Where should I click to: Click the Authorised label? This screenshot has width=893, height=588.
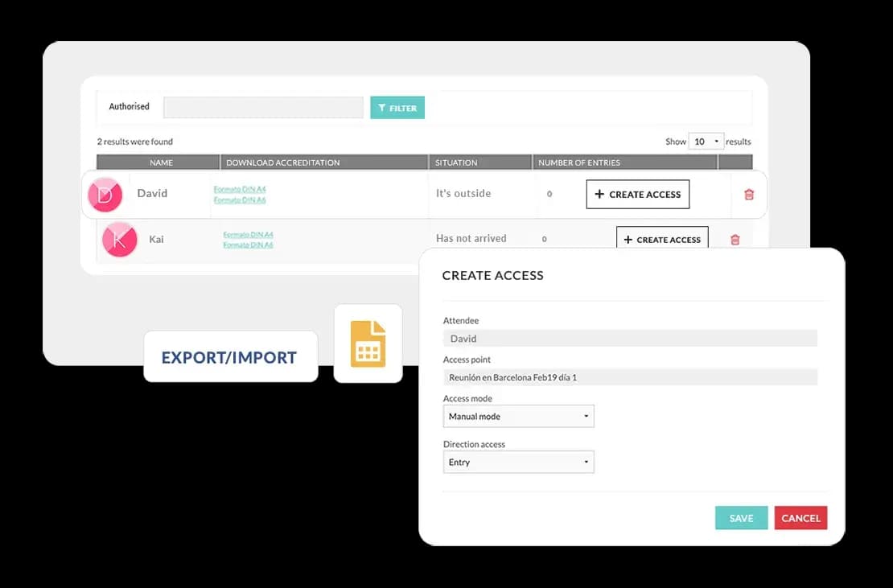(x=130, y=106)
